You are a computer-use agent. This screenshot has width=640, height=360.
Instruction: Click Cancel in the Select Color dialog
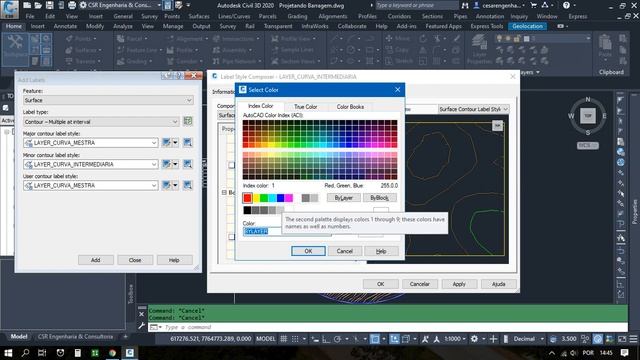tap(344, 251)
